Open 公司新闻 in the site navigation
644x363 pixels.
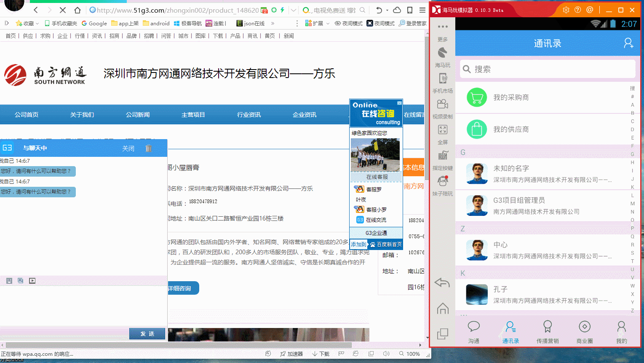pos(138,115)
